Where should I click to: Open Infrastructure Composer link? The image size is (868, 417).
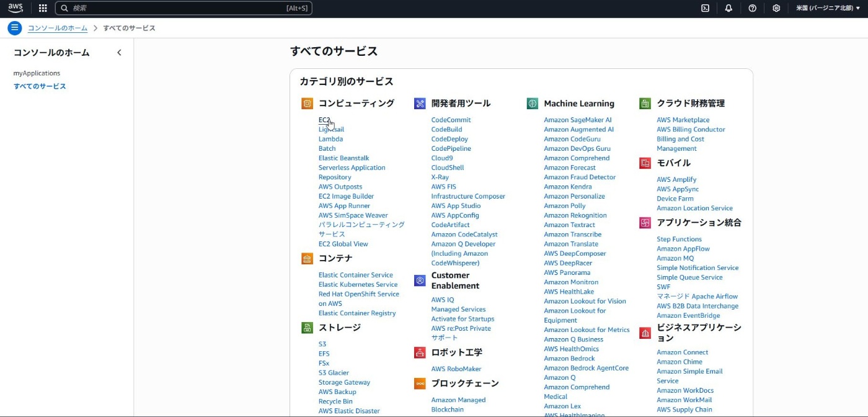[468, 196]
